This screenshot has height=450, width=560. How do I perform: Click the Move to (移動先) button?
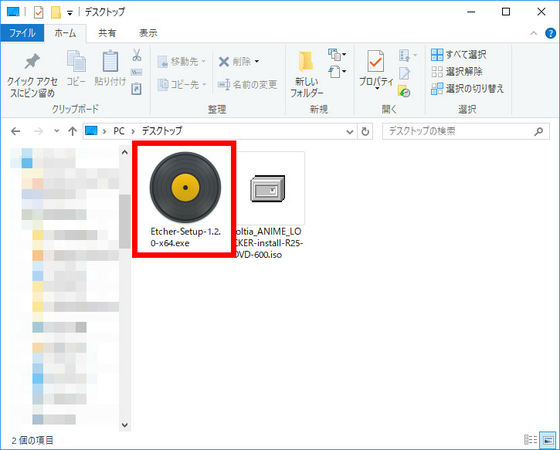point(181,61)
